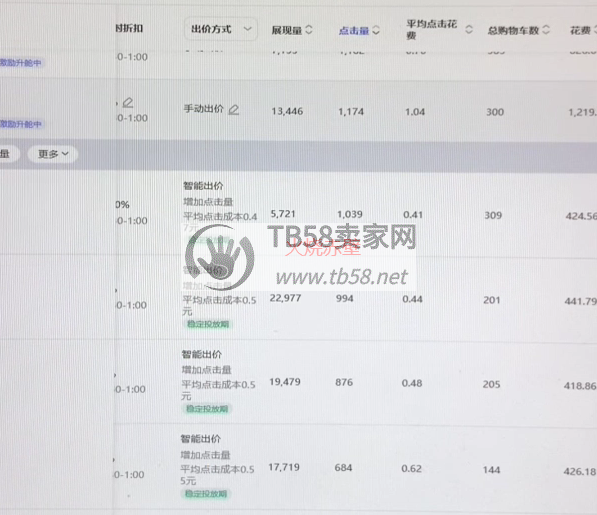Image resolution: width=597 pixels, height=515 pixels.
Task: Sort by 总购物车数 column arrows
Action: pyautogui.click(x=546, y=30)
